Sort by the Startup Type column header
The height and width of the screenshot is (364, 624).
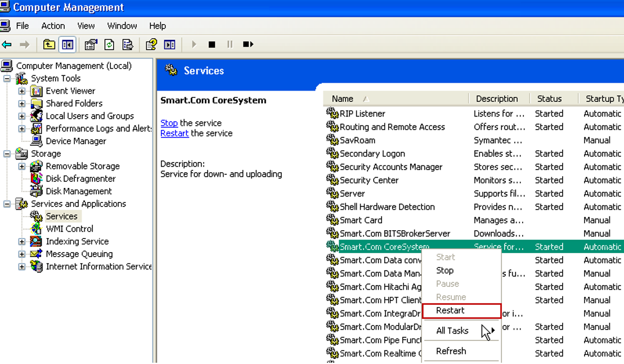[x=601, y=98]
